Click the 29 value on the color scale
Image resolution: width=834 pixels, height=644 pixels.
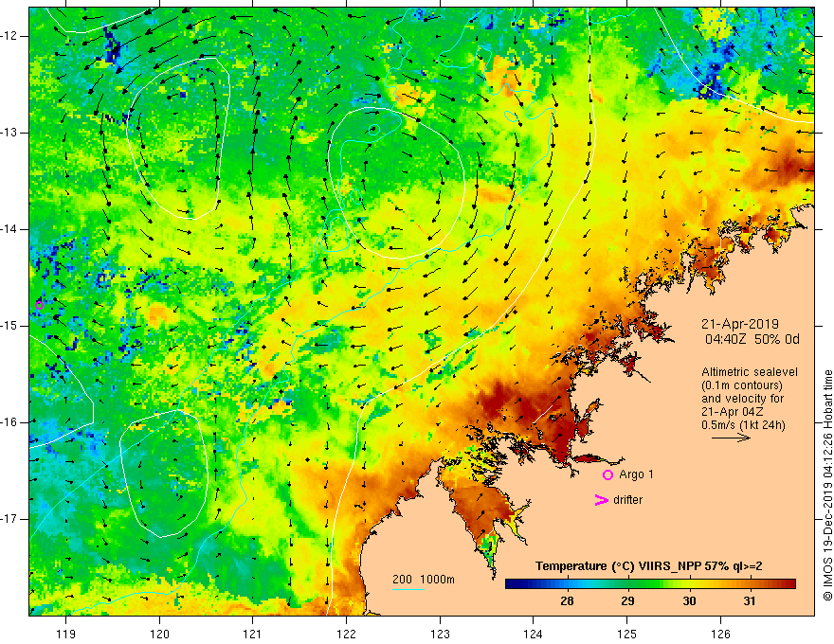627,601
